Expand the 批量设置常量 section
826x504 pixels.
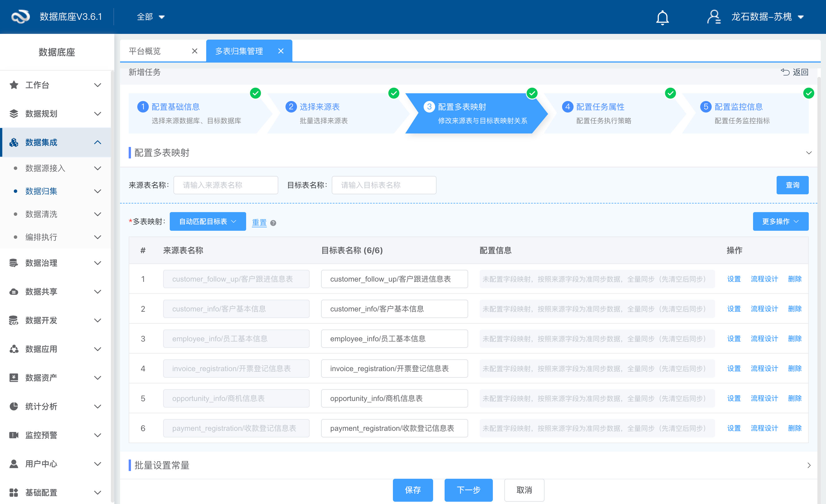(x=808, y=465)
